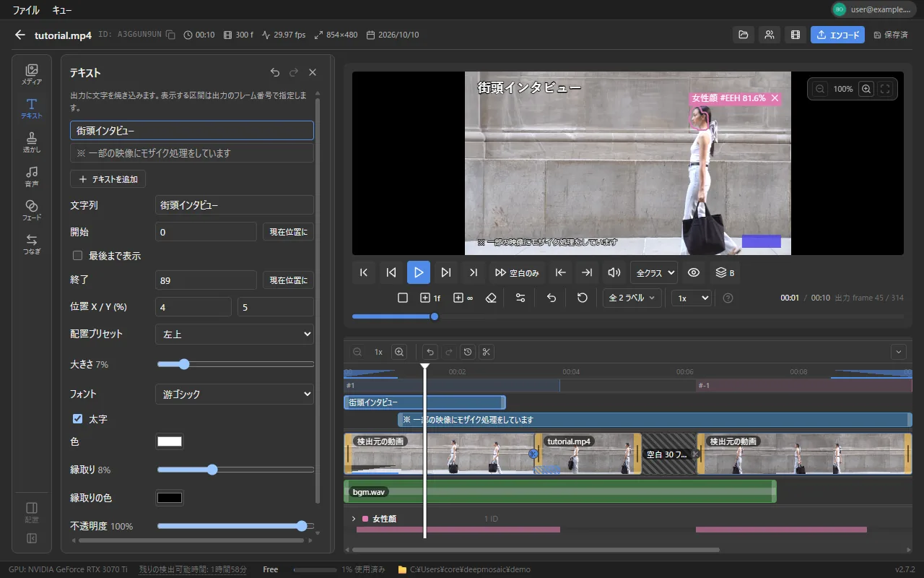The height and width of the screenshot is (578, 924).
Task: Open the つなぎ transition panel
Action: tap(32, 244)
